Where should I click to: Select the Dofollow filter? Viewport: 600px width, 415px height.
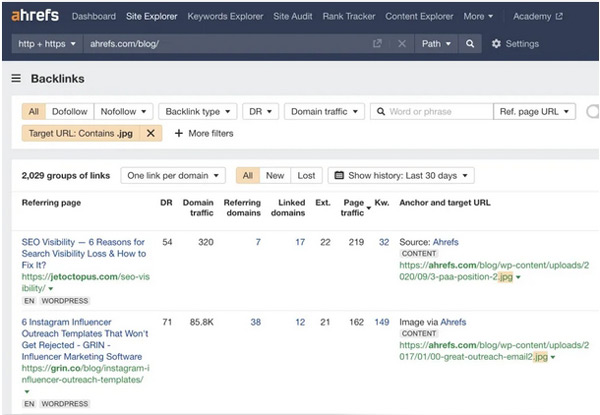(69, 112)
